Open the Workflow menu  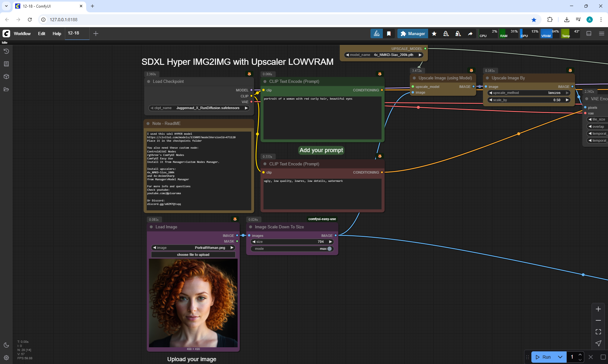(22, 34)
